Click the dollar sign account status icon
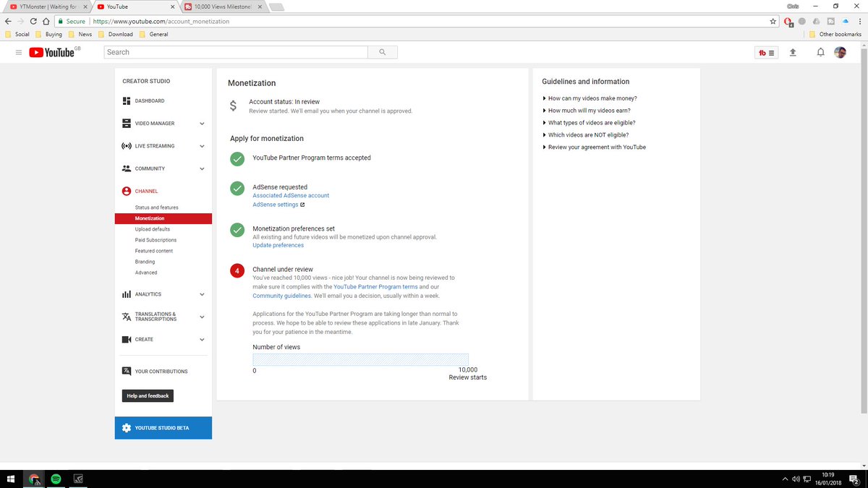 point(233,106)
